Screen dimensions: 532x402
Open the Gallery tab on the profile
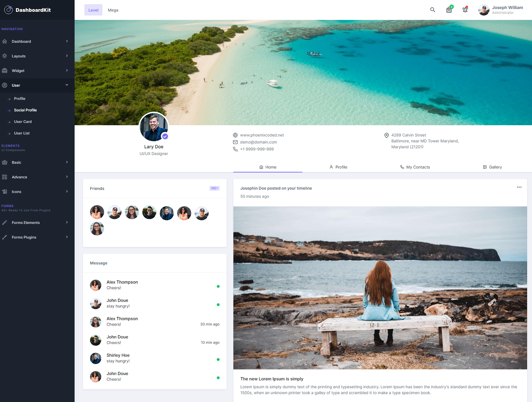(492, 167)
